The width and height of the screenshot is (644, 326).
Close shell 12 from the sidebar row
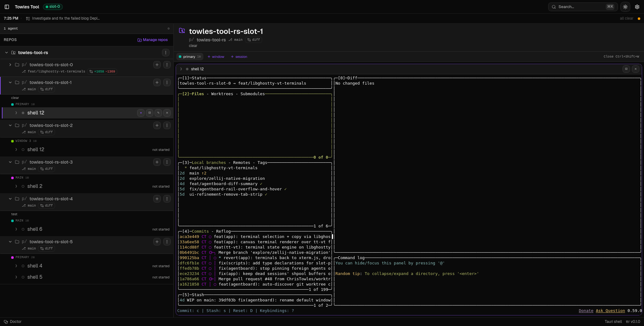167,113
